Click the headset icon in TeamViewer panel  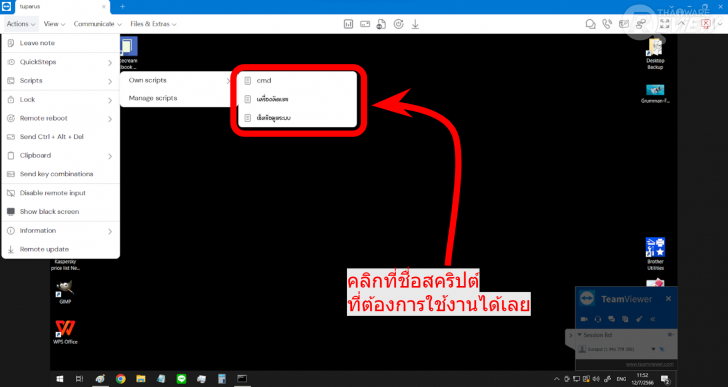pyautogui.click(x=598, y=319)
